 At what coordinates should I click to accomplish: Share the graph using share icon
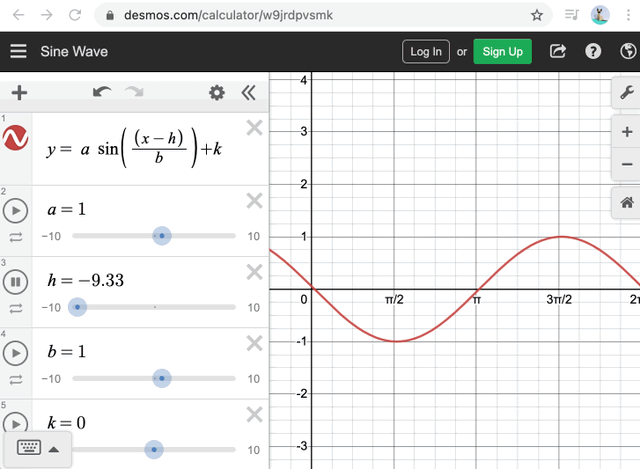coord(558,51)
